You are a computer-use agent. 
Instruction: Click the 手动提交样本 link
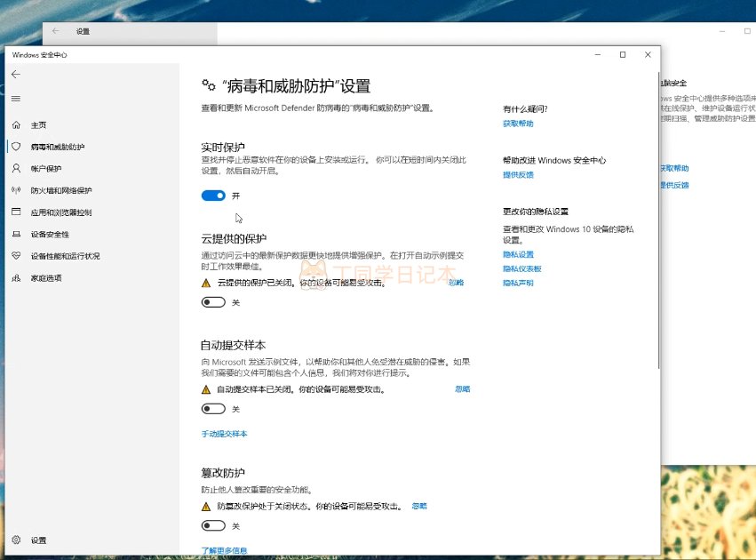(x=224, y=434)
